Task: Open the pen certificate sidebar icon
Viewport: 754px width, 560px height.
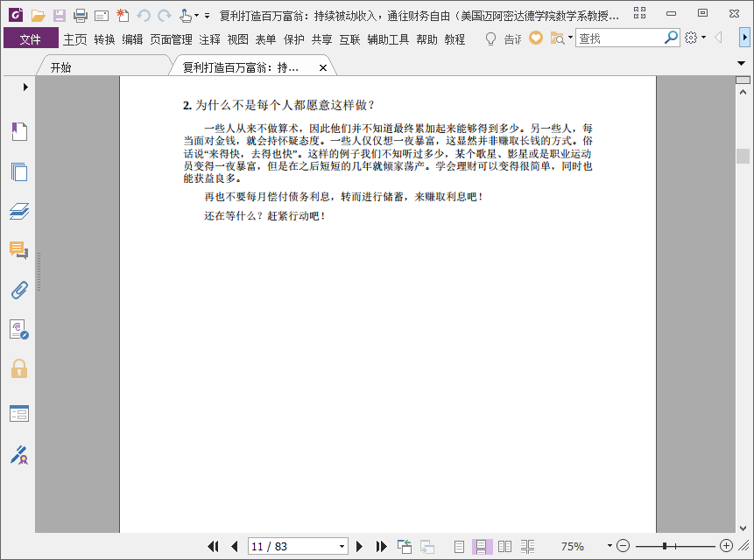Action: pyautogui.click(x=19, y=455)
